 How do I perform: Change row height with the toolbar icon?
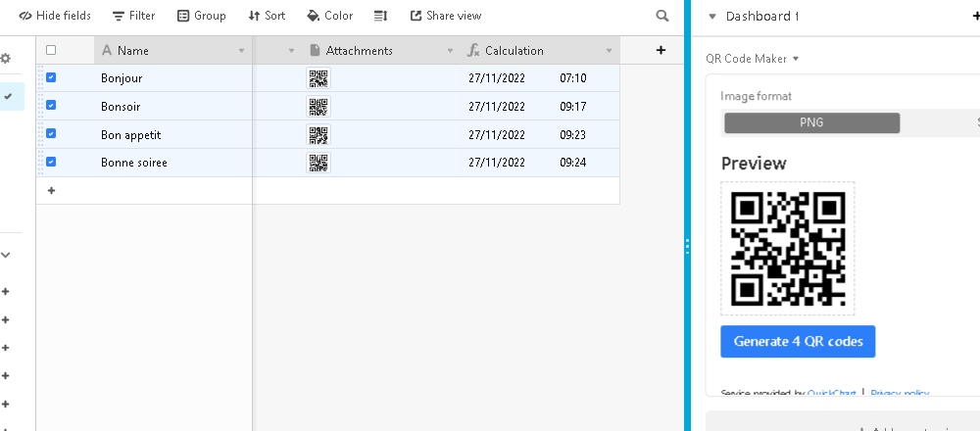pos(380,16)
